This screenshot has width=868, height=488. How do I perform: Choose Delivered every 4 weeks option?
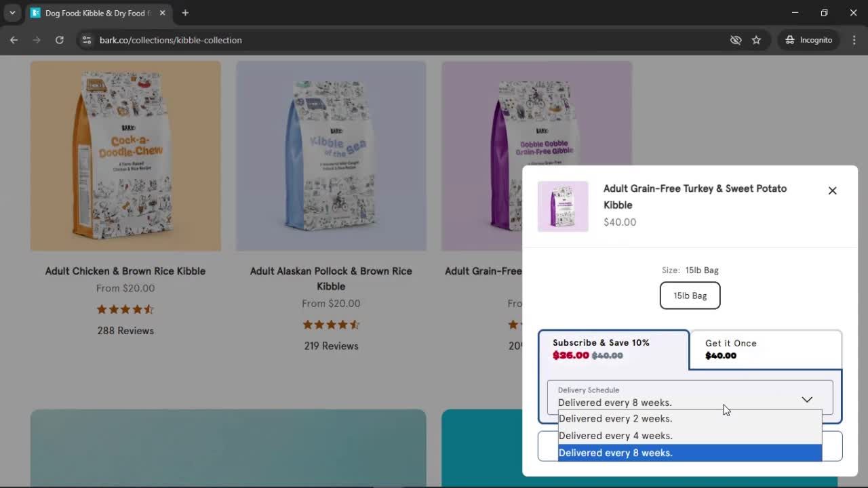[690, 436]
